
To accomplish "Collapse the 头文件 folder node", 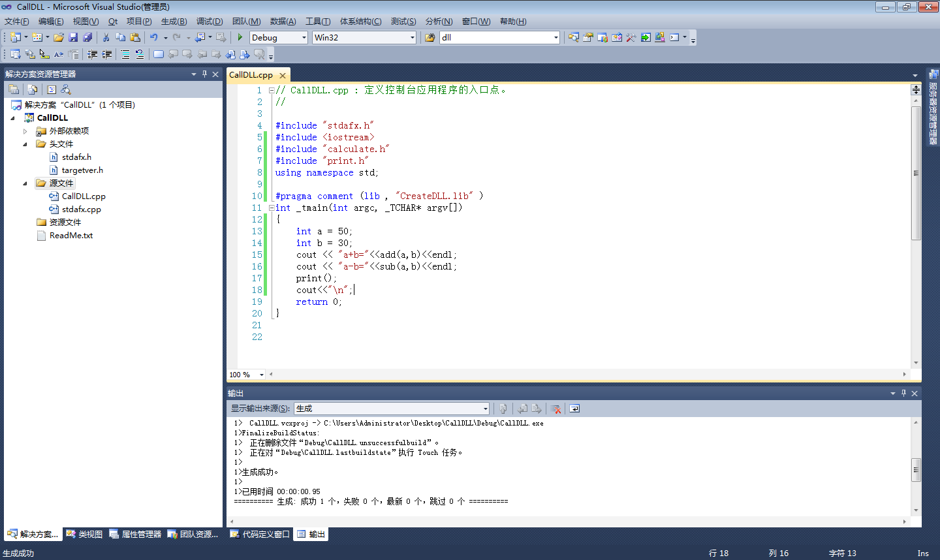I will (x=25, y=144).
